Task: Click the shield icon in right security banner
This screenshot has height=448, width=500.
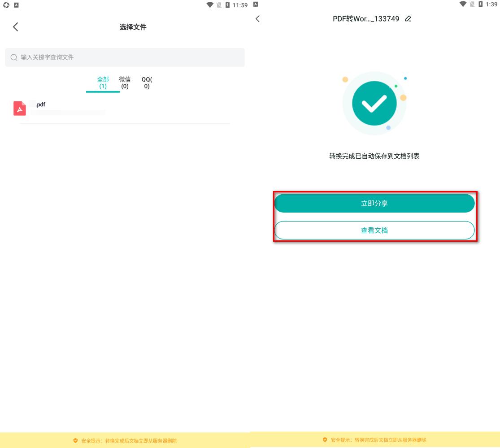Action: click(x=325, y=440)
